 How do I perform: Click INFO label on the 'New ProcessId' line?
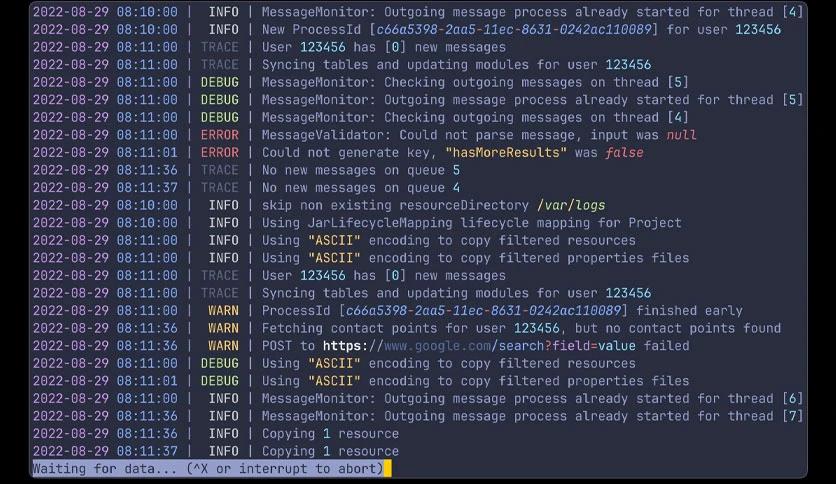(x=223, y=29)
